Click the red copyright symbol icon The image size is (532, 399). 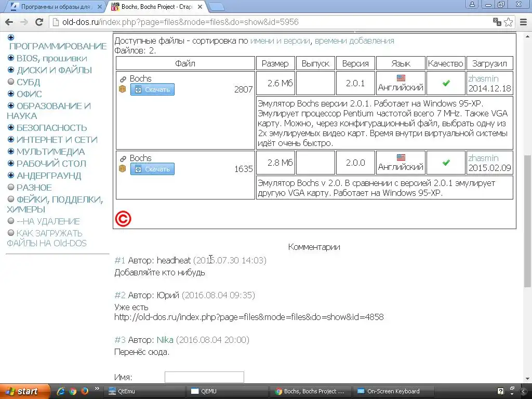tap(123, 219)
